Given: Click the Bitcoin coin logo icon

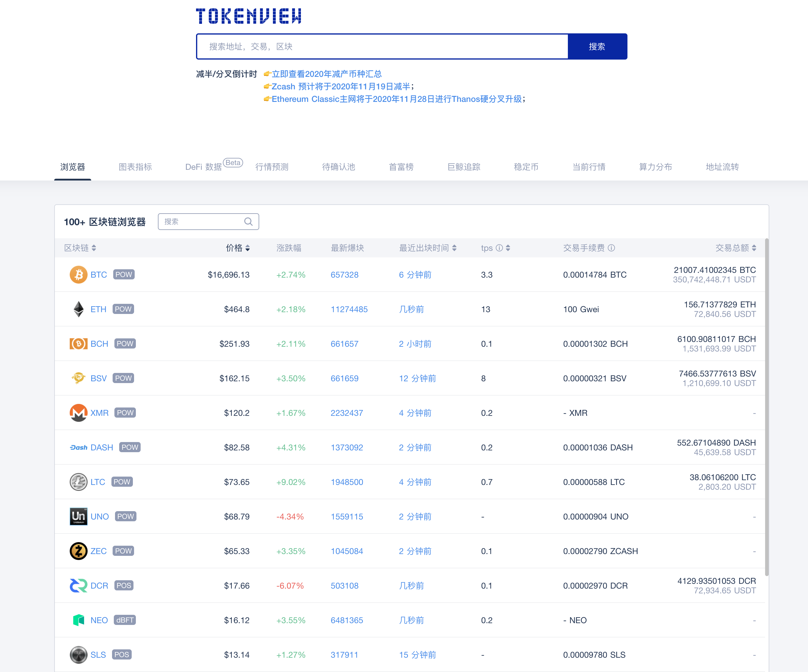Looking at the screenshot, I should pos(78,275).
